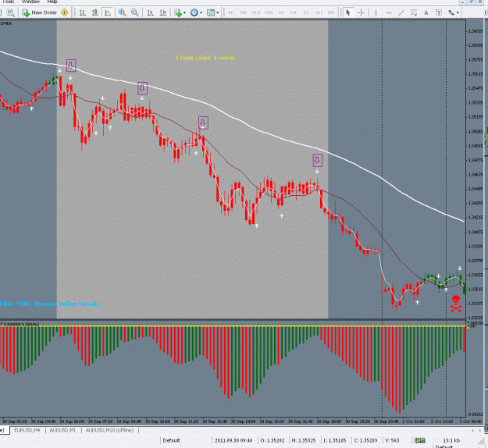Toggle chart shift icon
The height and width of the screenshot is (448, 488).
point(162,12)
